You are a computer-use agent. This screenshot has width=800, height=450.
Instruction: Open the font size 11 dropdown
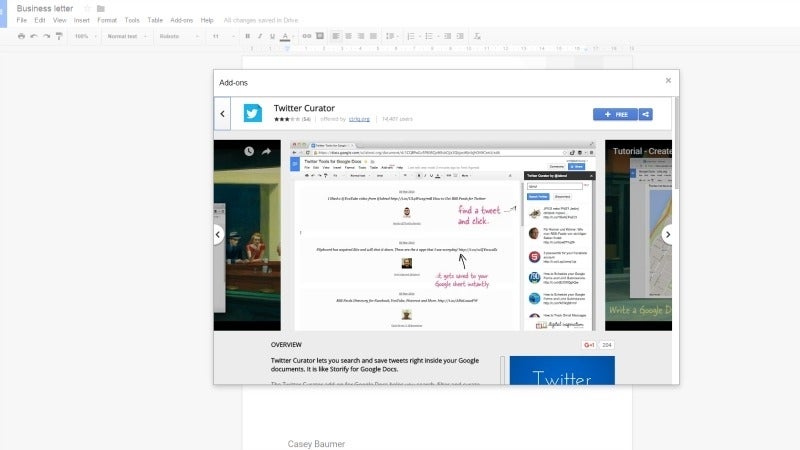click(223, 36)
